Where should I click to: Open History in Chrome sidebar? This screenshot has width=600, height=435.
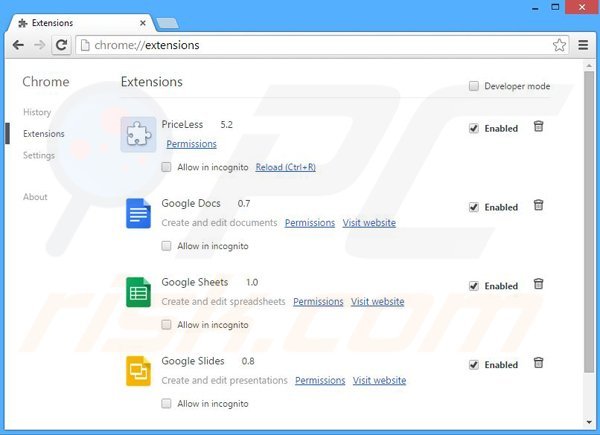pyautogui.click(x=37, y=112)
